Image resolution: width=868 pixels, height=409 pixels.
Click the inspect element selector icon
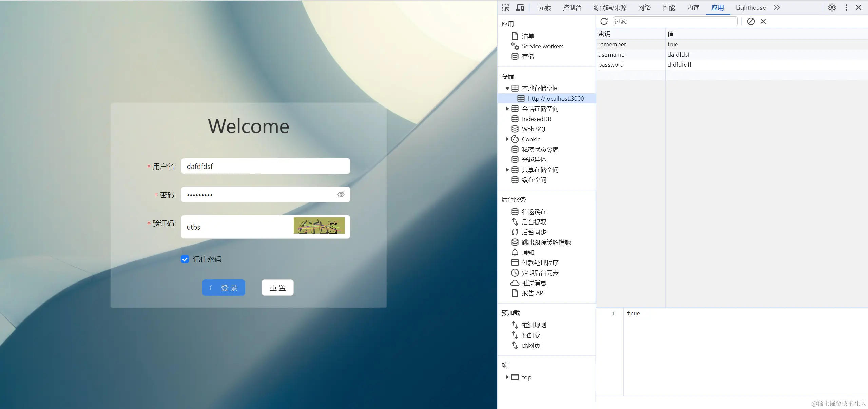point(506,7)
